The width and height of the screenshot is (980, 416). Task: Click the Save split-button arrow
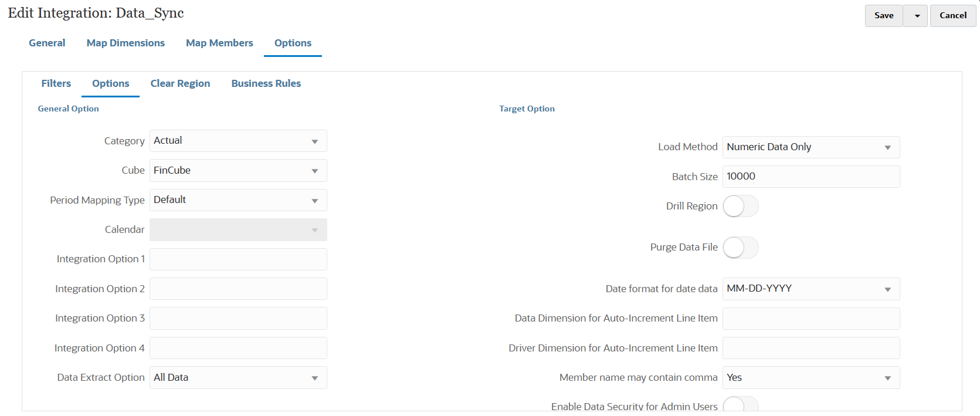pyautogui.click(x=916, y=16)
